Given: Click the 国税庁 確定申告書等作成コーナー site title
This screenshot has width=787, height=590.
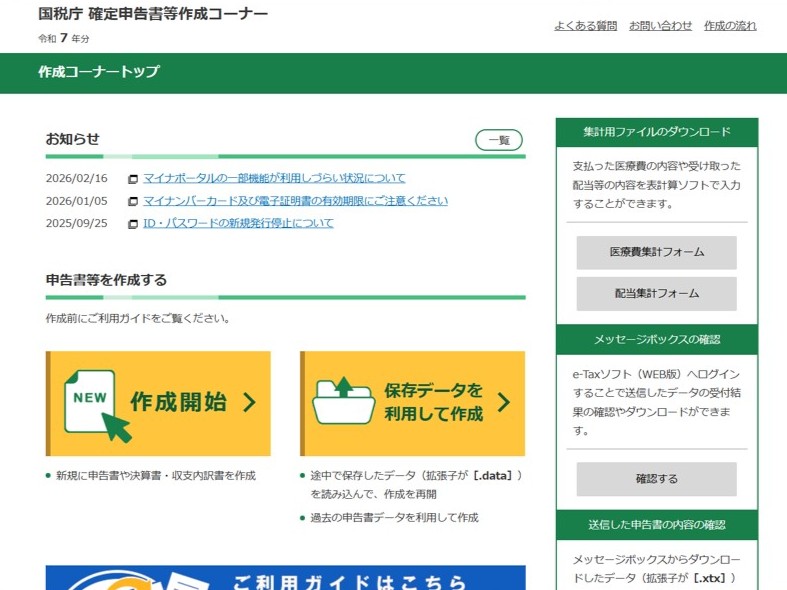Looking at the screenshot, I should tap(153, 14).
